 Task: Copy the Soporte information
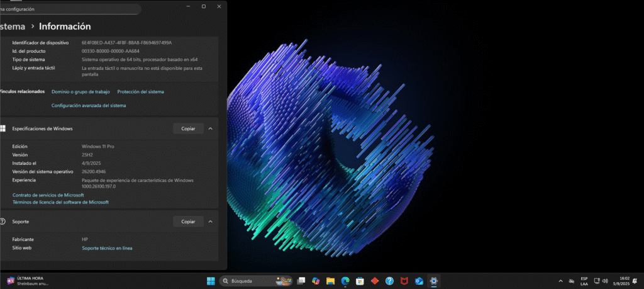click(x=188, y=222)
